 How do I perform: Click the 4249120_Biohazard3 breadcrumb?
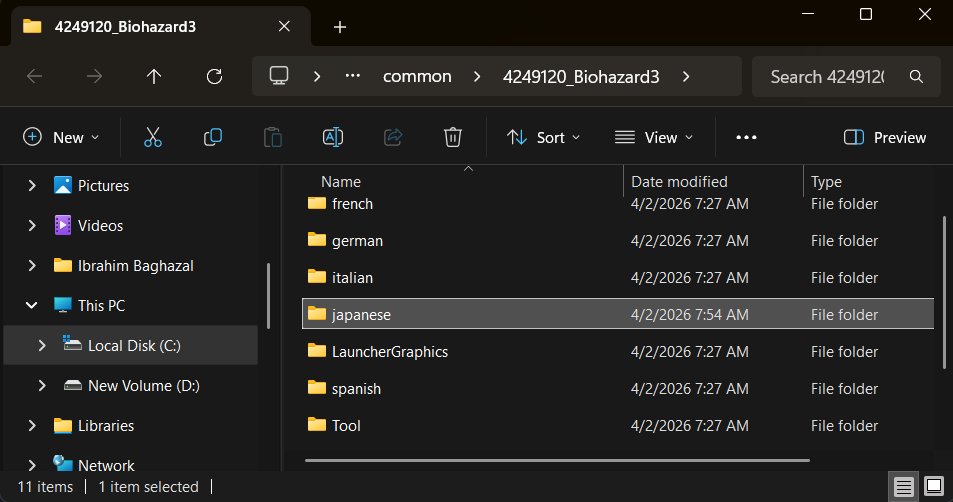[581, 77]
